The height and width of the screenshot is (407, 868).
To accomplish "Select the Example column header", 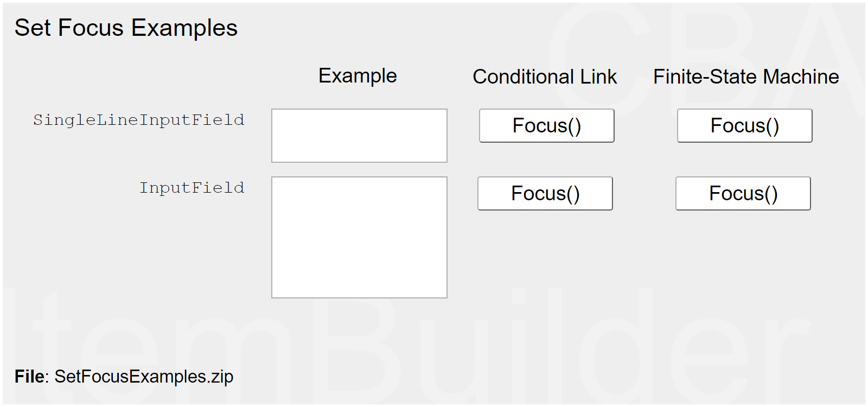I will [358, 76].
